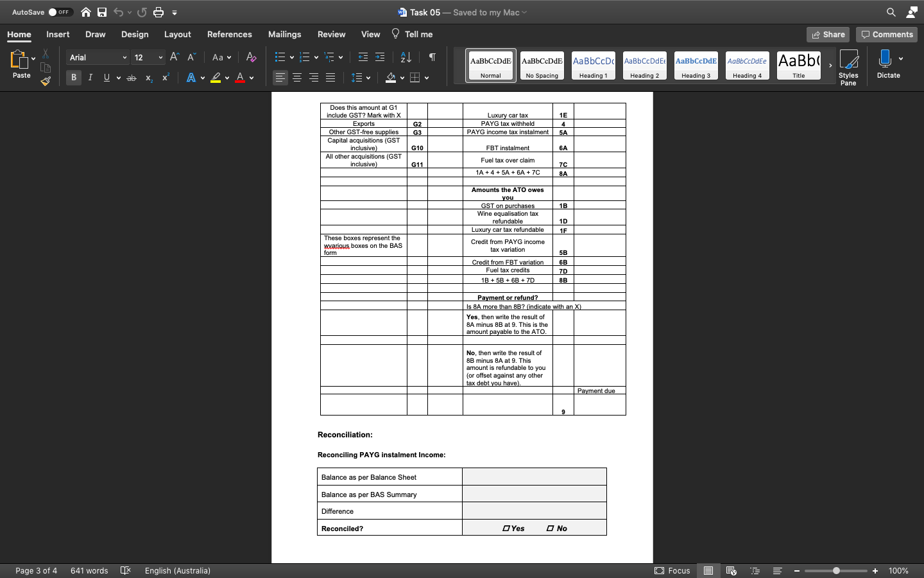Screen dimensions: 924x578
Task: Open the bullet list style dropdown
Action: pos(292,58)
